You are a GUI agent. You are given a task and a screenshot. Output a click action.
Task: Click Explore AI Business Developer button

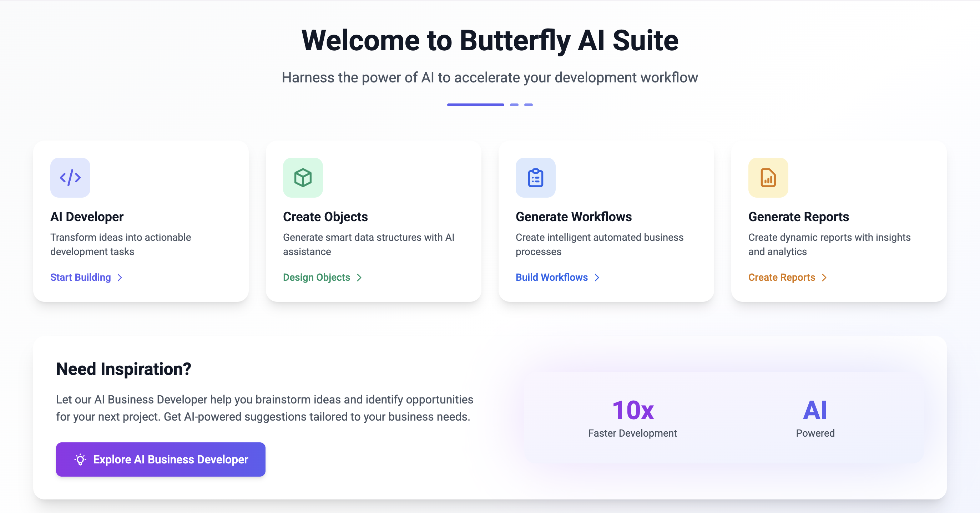(161, 459)
